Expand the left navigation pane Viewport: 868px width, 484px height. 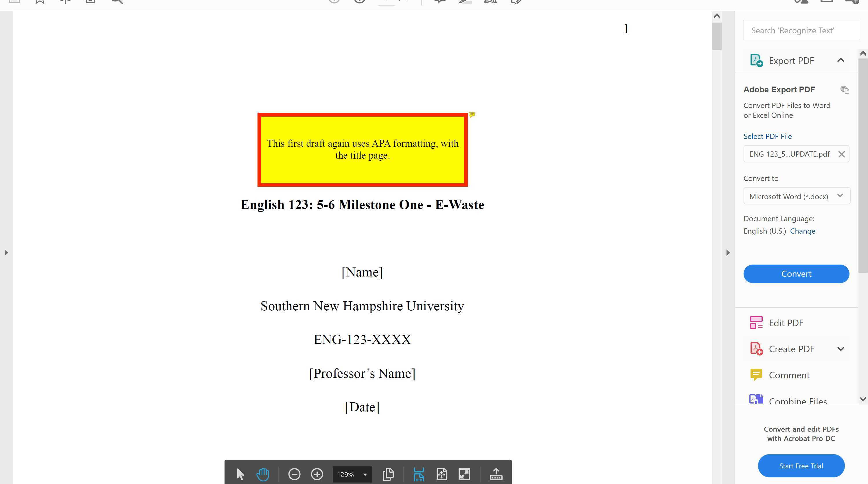click(6, 252)
